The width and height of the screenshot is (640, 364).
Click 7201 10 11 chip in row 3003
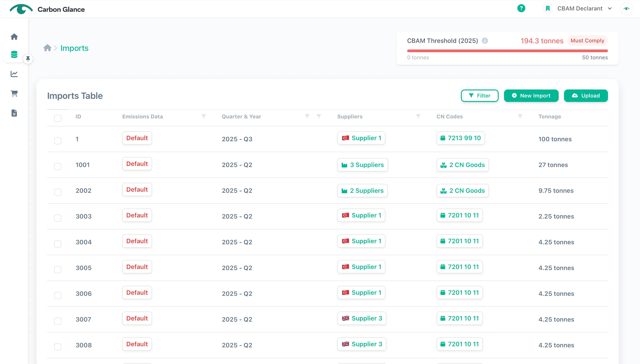(460, 215)
